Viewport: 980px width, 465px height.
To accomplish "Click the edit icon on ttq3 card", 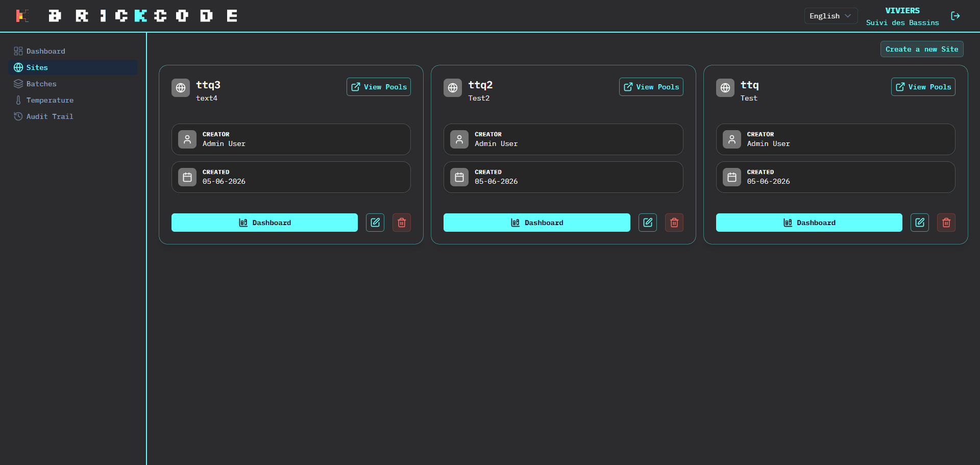I will tap(375, 223).
